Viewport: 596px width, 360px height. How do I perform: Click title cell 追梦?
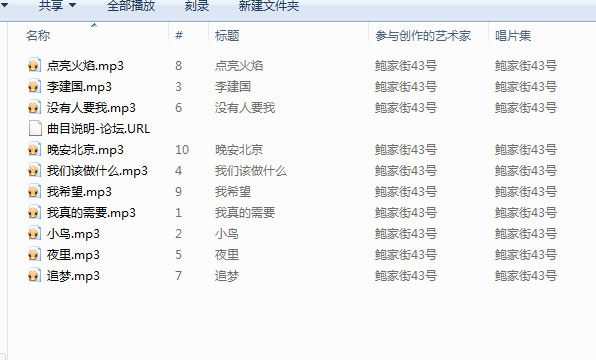227,276
